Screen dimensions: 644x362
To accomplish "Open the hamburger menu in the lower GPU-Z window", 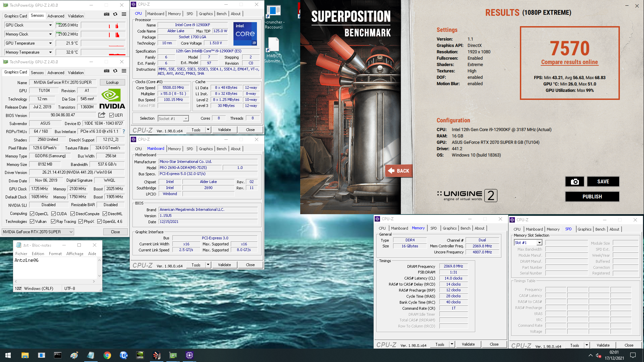I will [x=124, y=71].
